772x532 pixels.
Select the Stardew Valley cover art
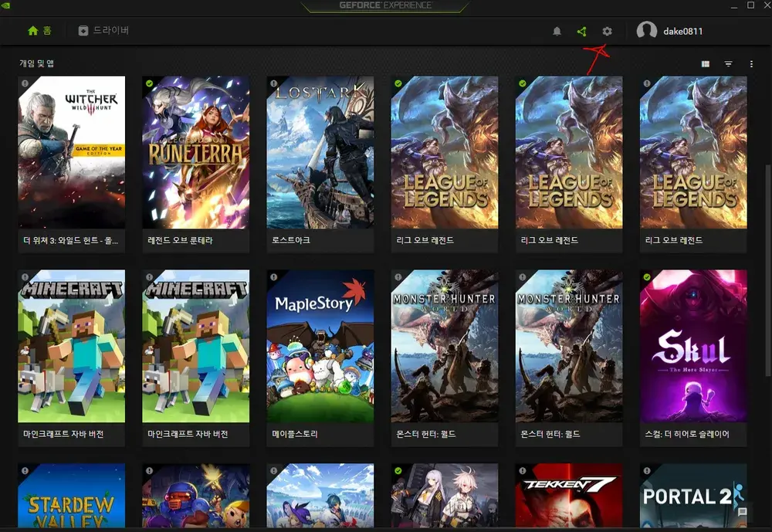pyautogui.click(x=71, y=495)
